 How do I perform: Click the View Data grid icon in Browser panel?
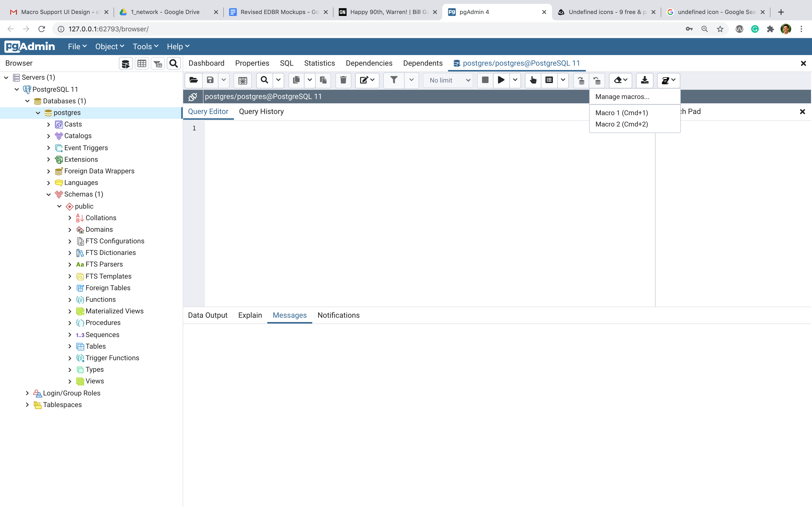(142, 63)
